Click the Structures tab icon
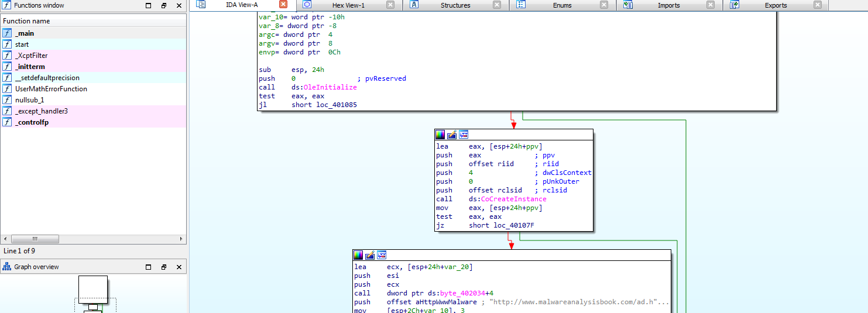Screen dimensions: 868x313 pos(414,5)
